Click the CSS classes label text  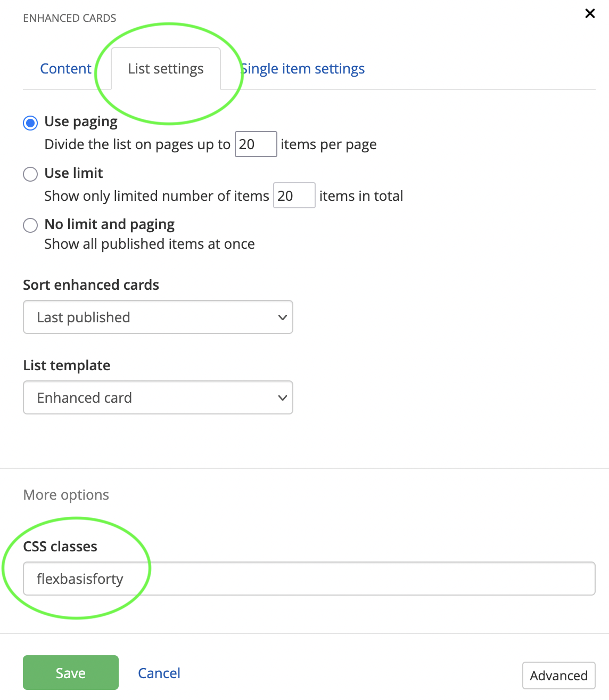tap(60, 547)
